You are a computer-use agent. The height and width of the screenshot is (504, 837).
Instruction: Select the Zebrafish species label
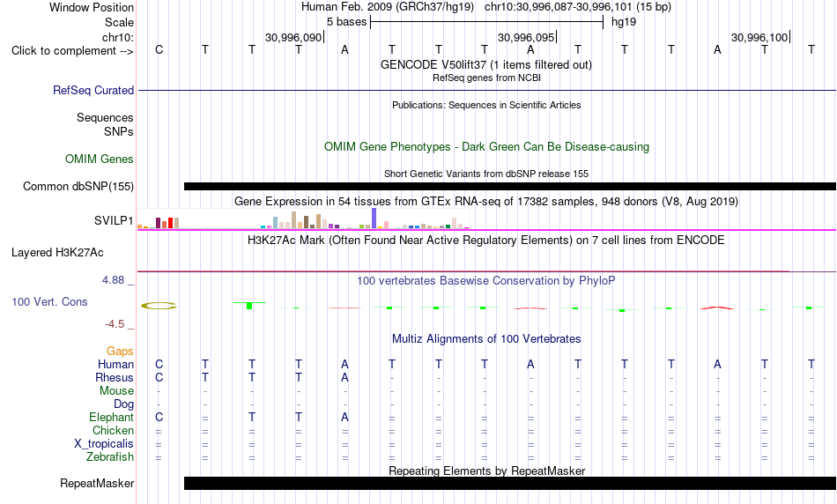pyautogui.click(x=110, y=457)
